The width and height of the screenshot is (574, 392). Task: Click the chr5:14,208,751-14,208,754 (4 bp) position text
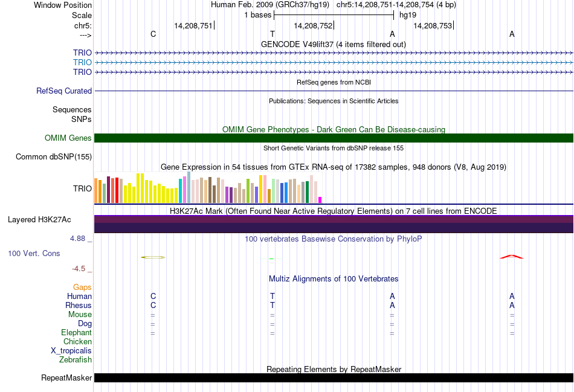(x=396, y=5)
